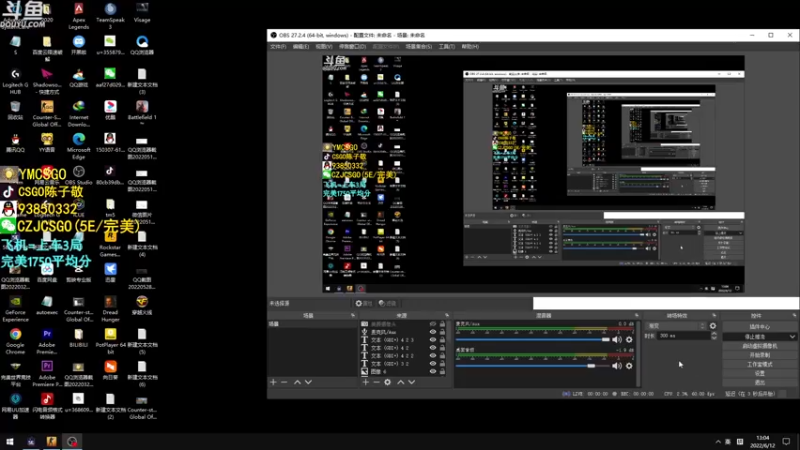Pop out the 转场特效 dock panel

pyautogui.click(x=714, y=316)
